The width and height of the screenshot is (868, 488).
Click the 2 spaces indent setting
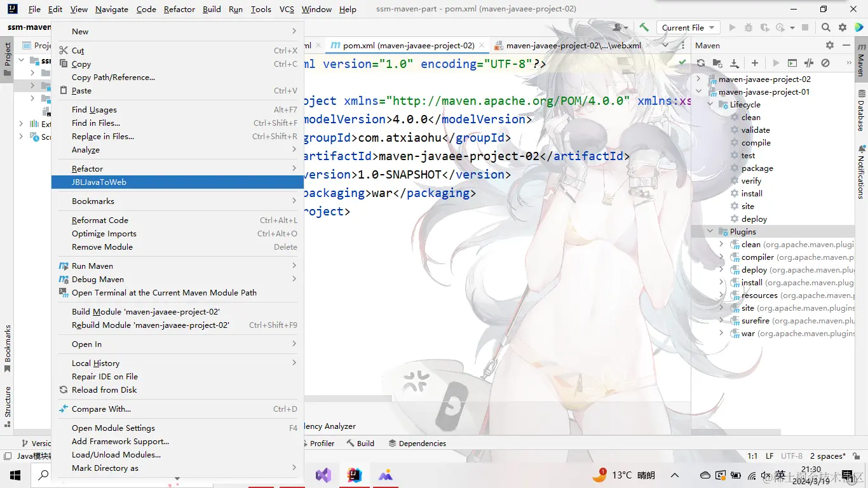tap(828, 456)
